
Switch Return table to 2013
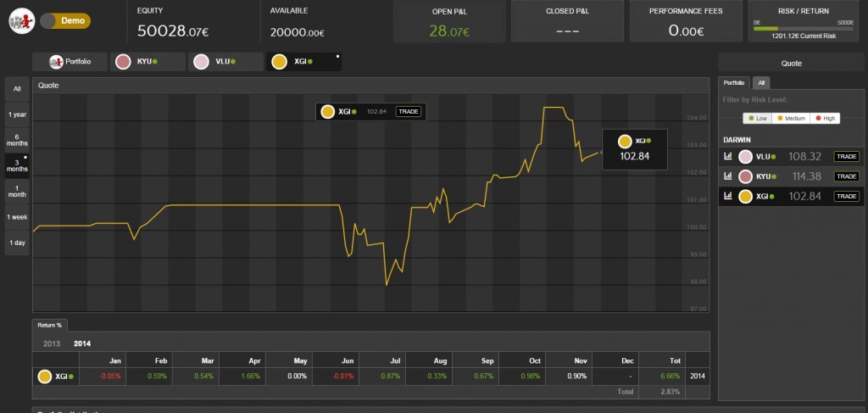(53, 343)
